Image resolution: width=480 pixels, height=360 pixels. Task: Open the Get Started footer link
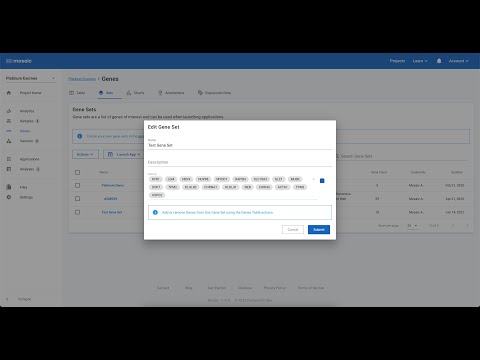(217, 288)
